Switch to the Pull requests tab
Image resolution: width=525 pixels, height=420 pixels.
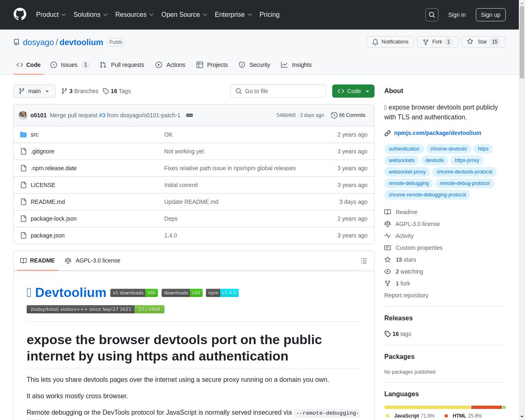[122, 65]
